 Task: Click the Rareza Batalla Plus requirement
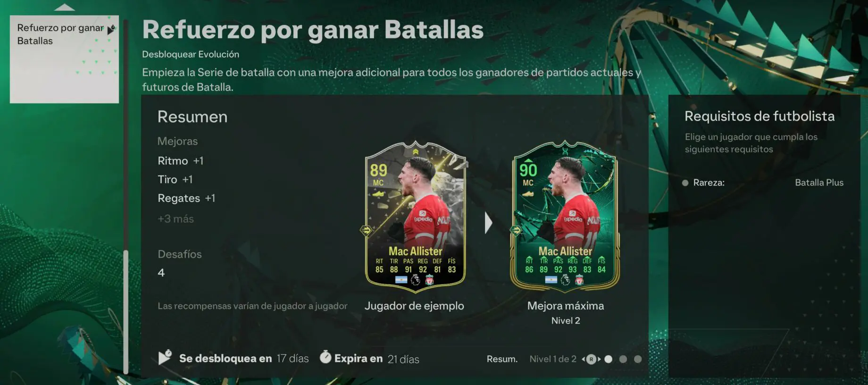coord(763,183)
